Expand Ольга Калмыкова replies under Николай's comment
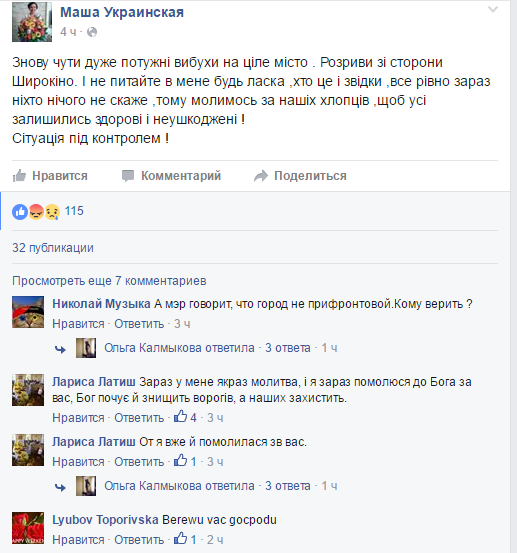517x553 pixels. tap(207, 348)
